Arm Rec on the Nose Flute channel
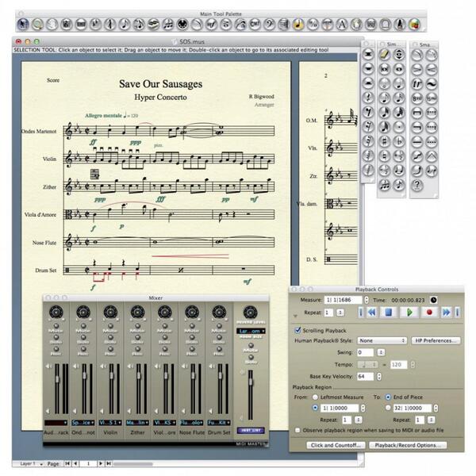Image resolution: width=476 pixels, height=476 pixels. (x=192, y=348)
